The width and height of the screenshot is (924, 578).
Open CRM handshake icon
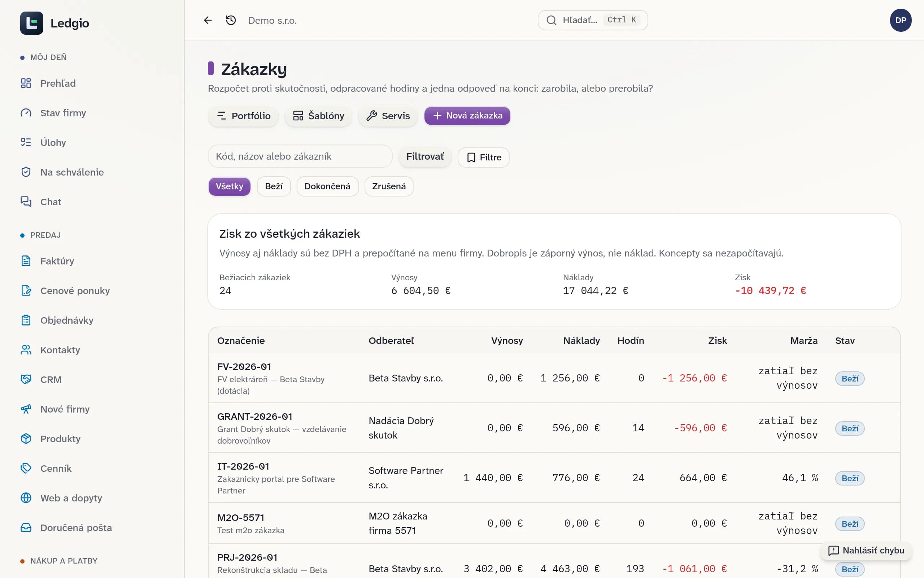click(x=26, y=380)
